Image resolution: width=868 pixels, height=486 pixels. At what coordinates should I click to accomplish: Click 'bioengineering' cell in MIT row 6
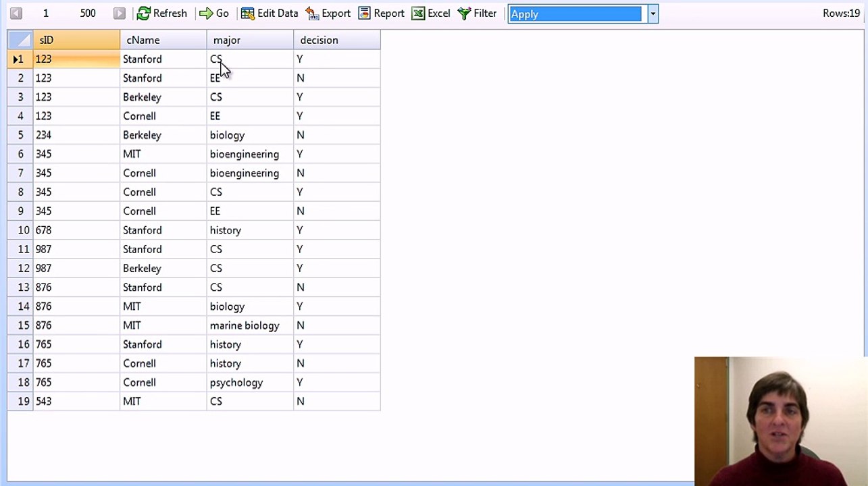click(x=250, y=154)
